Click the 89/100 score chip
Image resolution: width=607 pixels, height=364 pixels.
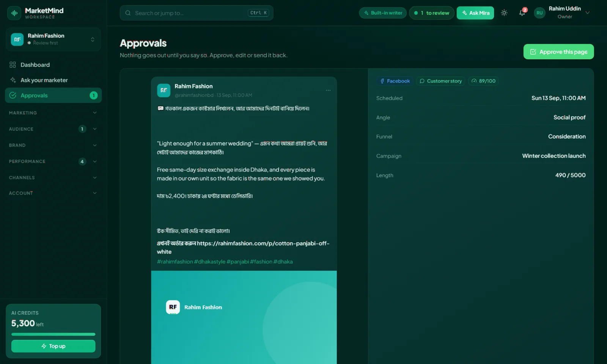coord(483,81)
